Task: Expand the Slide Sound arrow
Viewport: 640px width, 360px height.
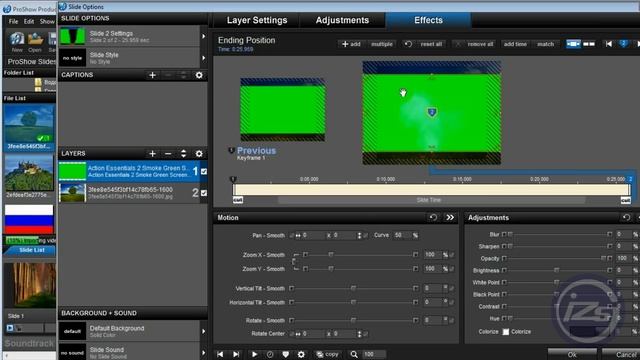Action: 203,352
